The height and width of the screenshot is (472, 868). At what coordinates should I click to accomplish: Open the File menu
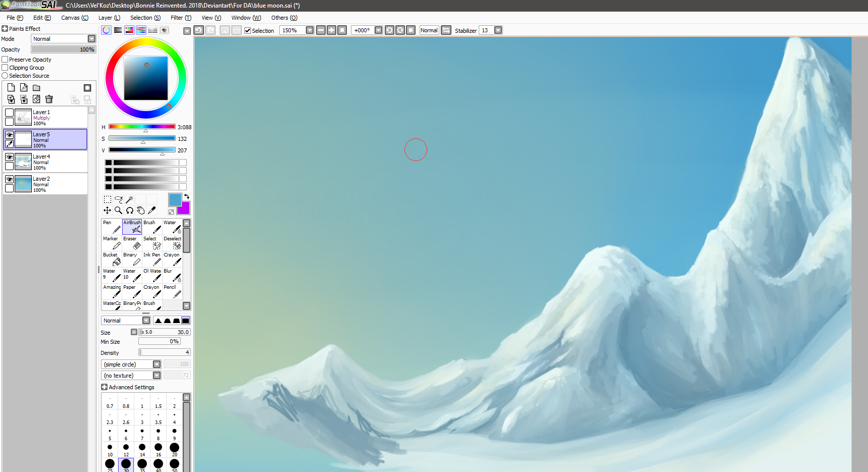[x=15, y=18]
